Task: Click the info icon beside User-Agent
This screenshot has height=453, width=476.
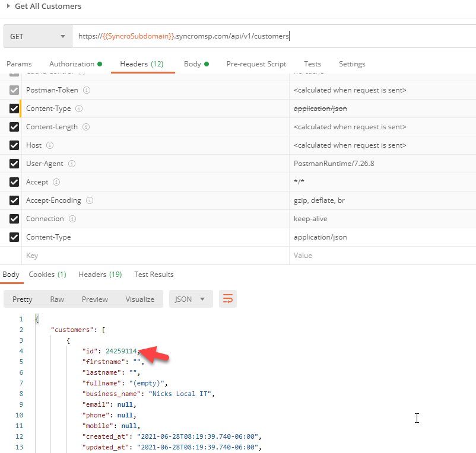Action: pyautogui.click(x=72, y=164)
